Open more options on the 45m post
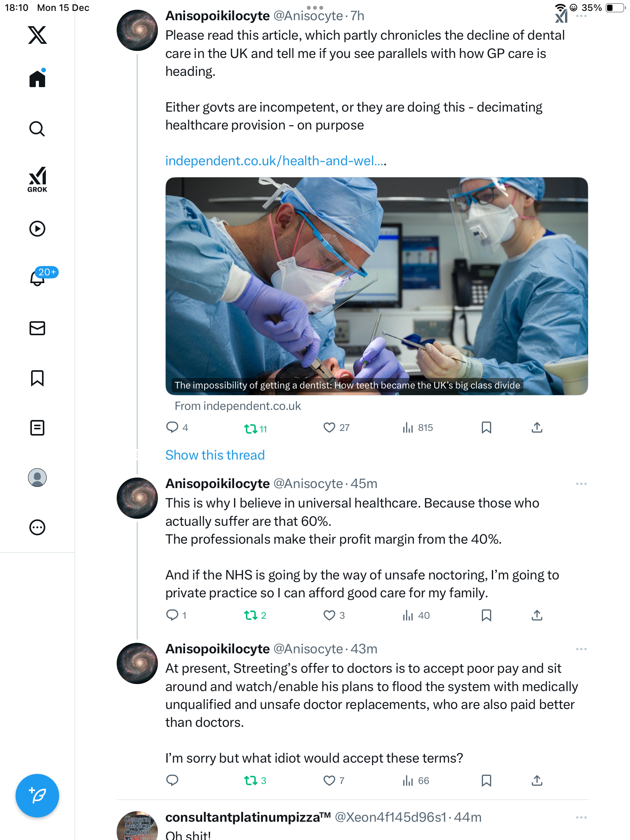The width and height of the screenshot is (630, 840). (x=581, y=484)
